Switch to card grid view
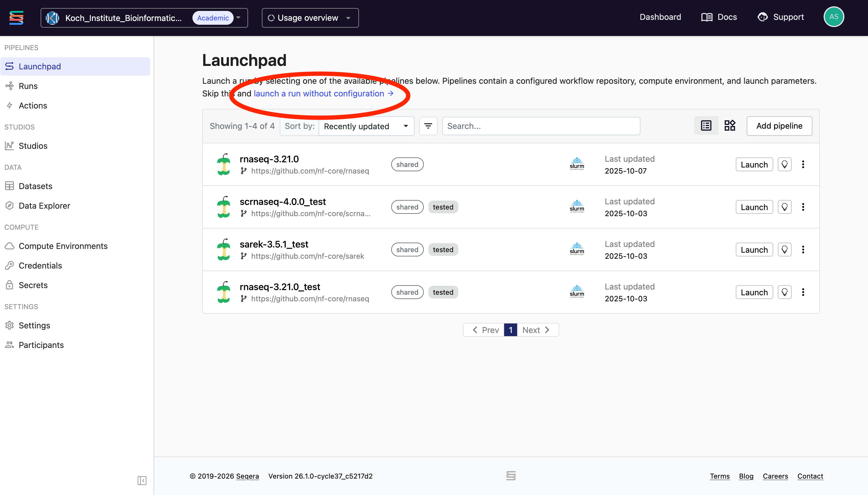Viewport: 868px width, 495px height. [x=729, y=126]
